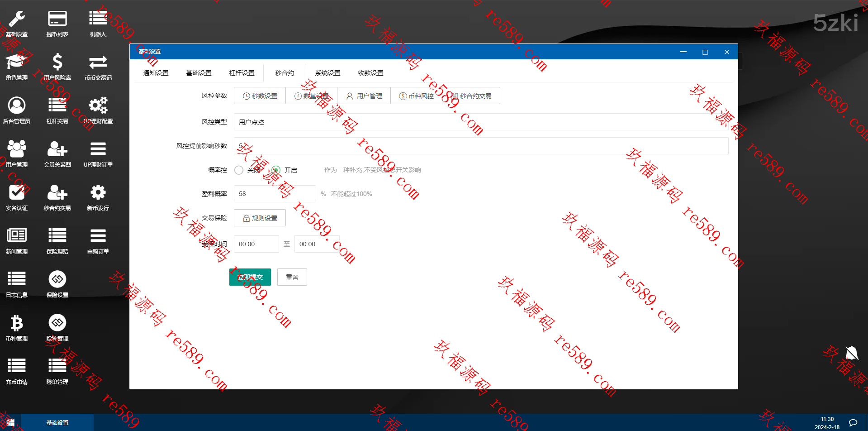This screenshot has height=431, width=868.
Task: Switch to the 收款设置 tab
Action: click(370, 73)
